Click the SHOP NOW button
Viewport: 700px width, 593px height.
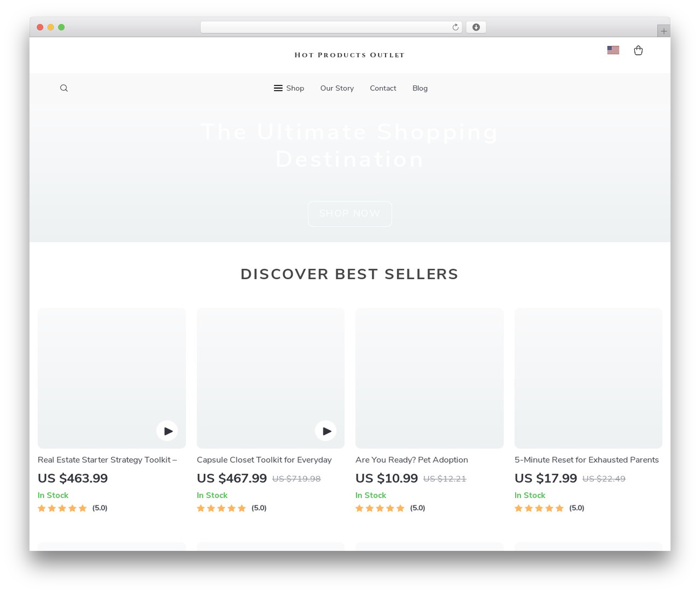(x=350, y=213)
